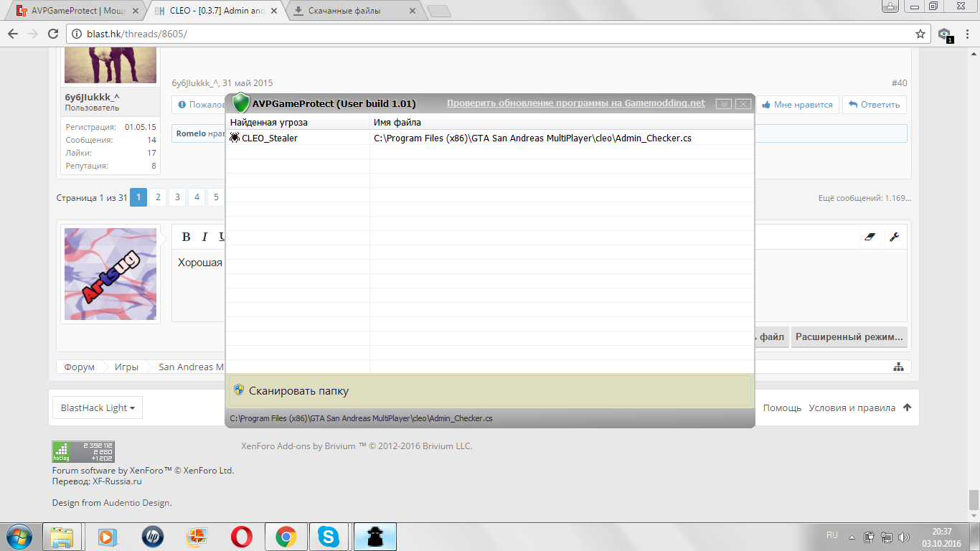The height and width of the screenshot is (551, 980).
Task: Go to page 4 of the thread
Action: pos(197,197)
